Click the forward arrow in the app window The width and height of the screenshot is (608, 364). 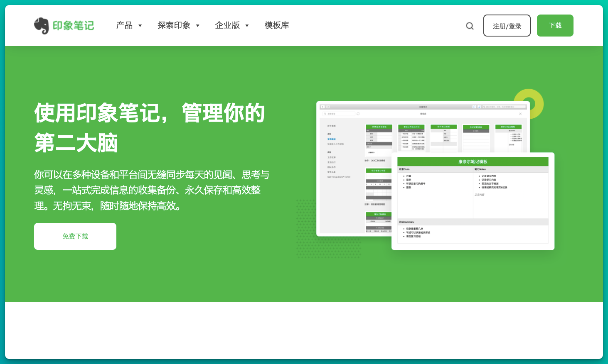tap(328, 107)
